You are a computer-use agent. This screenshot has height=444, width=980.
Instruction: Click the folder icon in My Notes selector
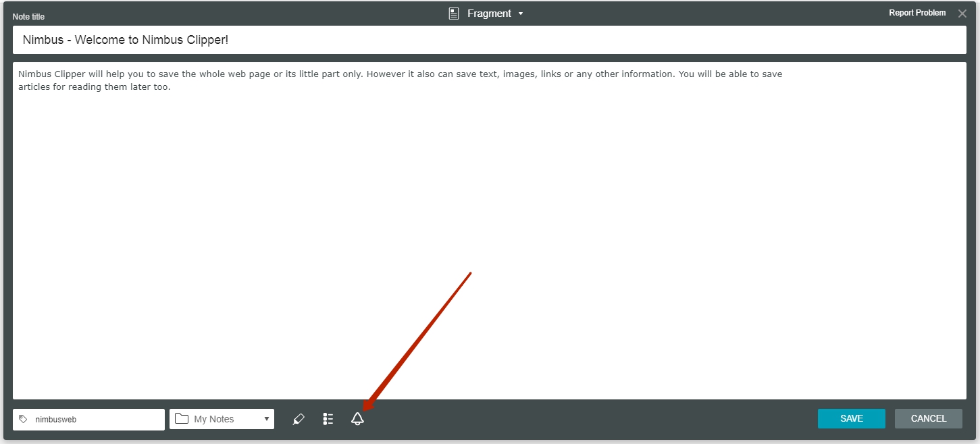[181, 418]
